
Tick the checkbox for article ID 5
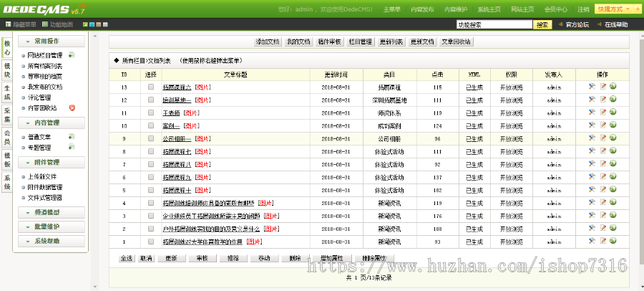(x=151, y=190)
